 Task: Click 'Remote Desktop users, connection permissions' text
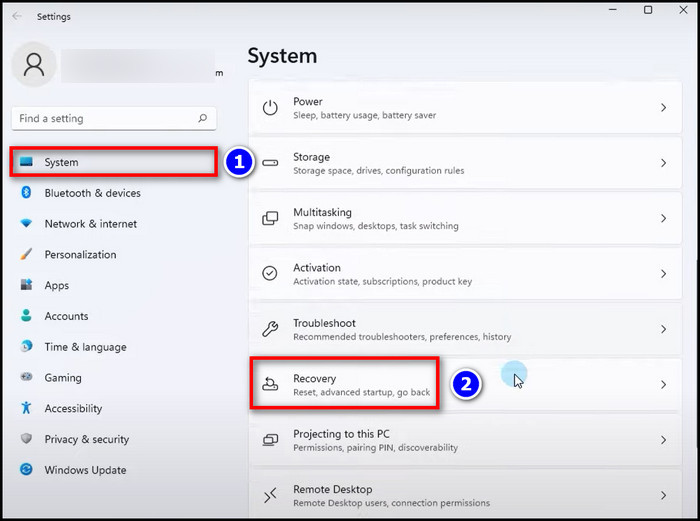(x=392, y=503)
